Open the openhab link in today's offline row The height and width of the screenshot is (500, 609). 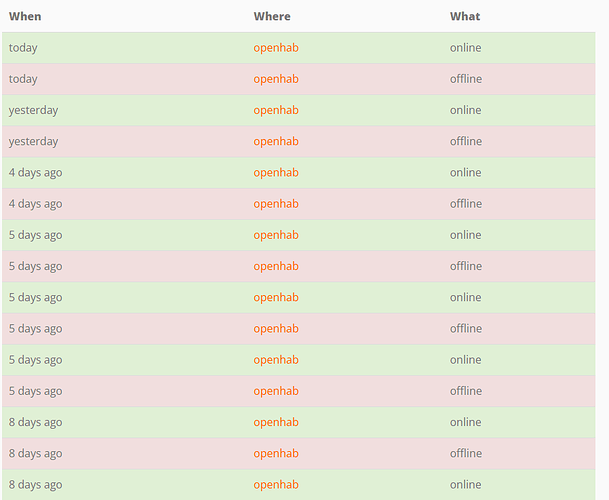pos(276,79)
